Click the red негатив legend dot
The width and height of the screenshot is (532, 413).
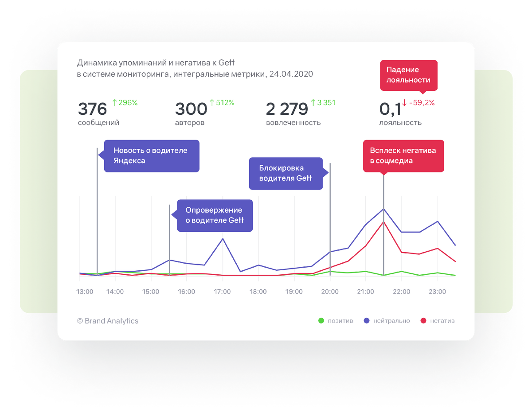tap(423, 321)
